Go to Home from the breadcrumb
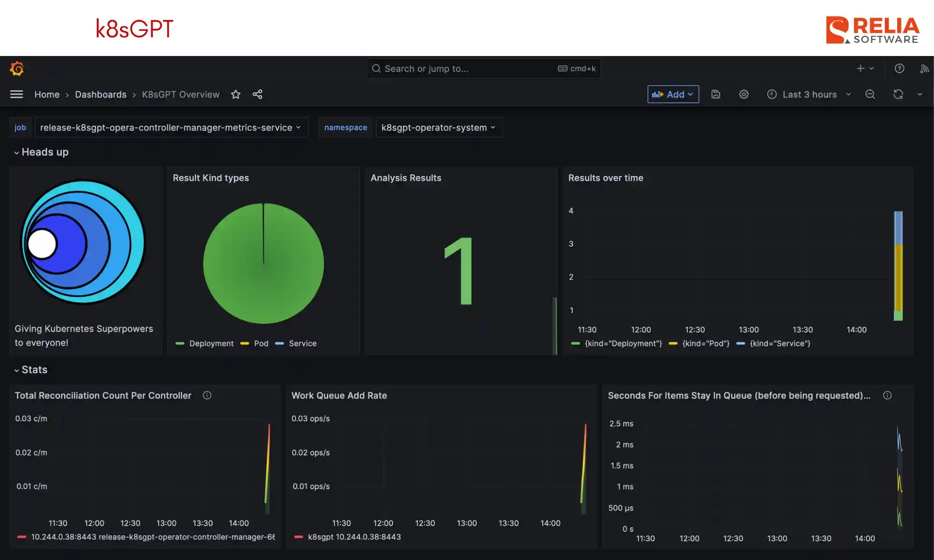Viewport: 934px width, 560px height. pos(47,94)
